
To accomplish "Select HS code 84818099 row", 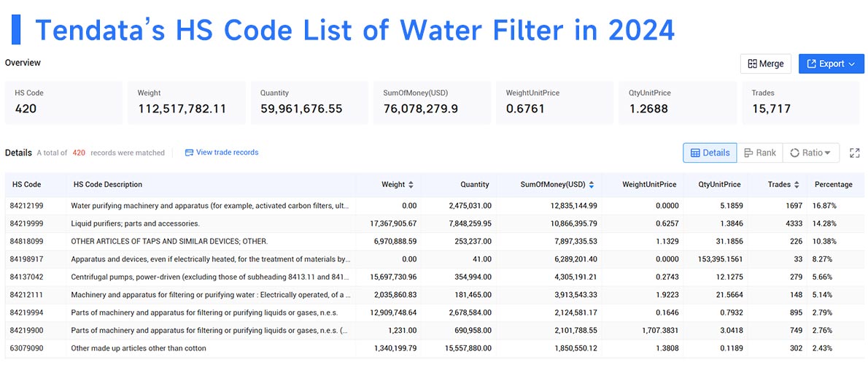I will tap(435, 241).
